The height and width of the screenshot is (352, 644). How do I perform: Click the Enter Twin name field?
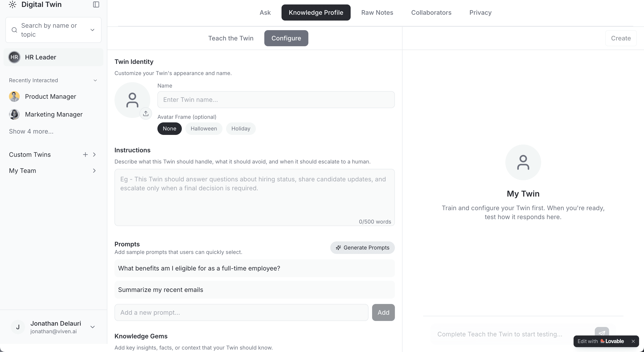[276, 100]
